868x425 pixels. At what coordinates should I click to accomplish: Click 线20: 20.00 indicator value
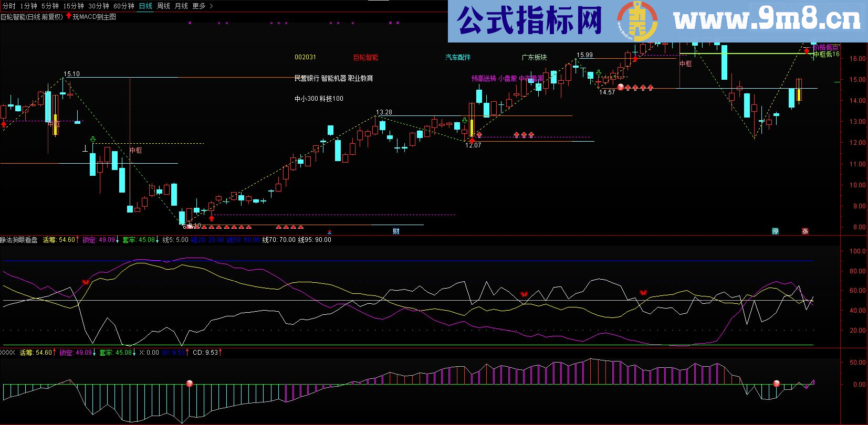(x=207, y=240)
